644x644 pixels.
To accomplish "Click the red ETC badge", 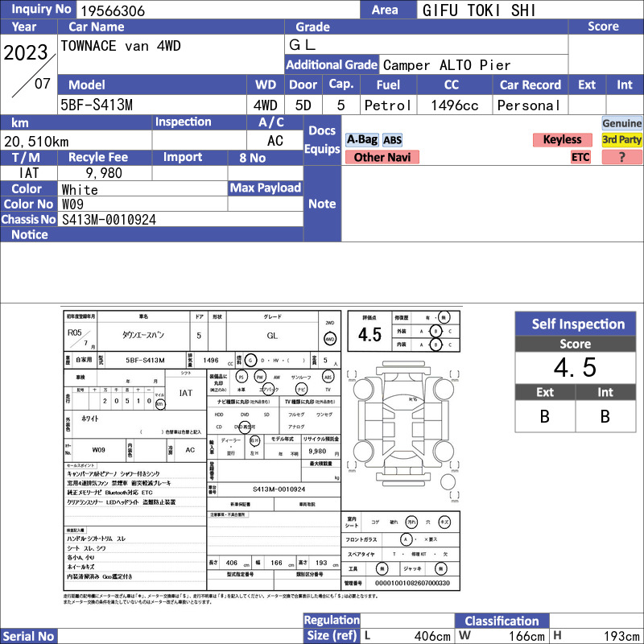I will point(580,157).
